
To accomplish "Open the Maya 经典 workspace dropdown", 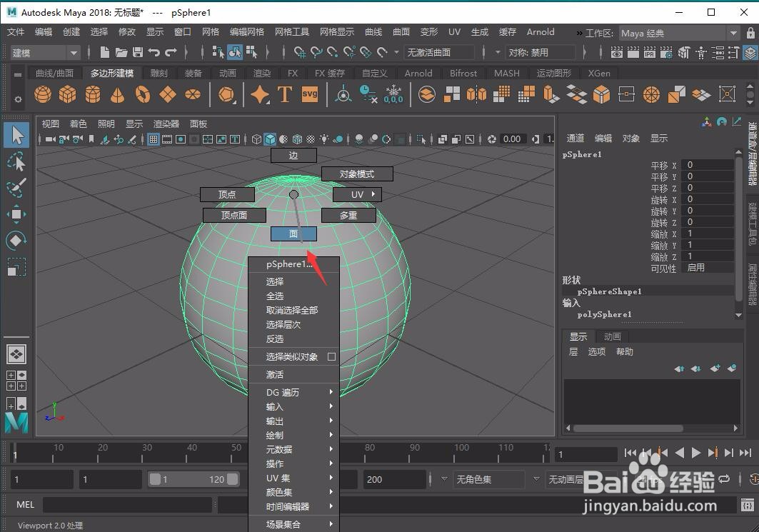I will (x=678, y=34).
